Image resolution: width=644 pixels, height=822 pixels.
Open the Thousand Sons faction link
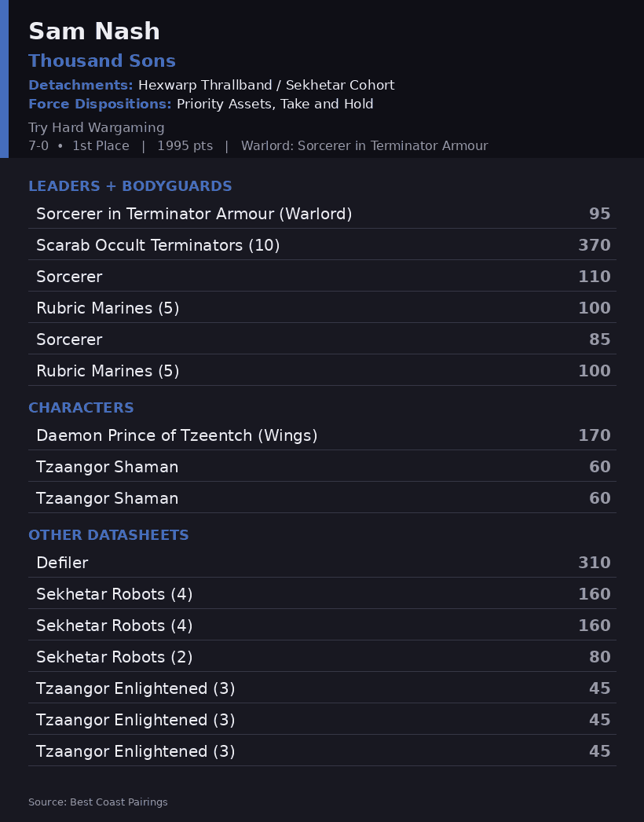102,61
